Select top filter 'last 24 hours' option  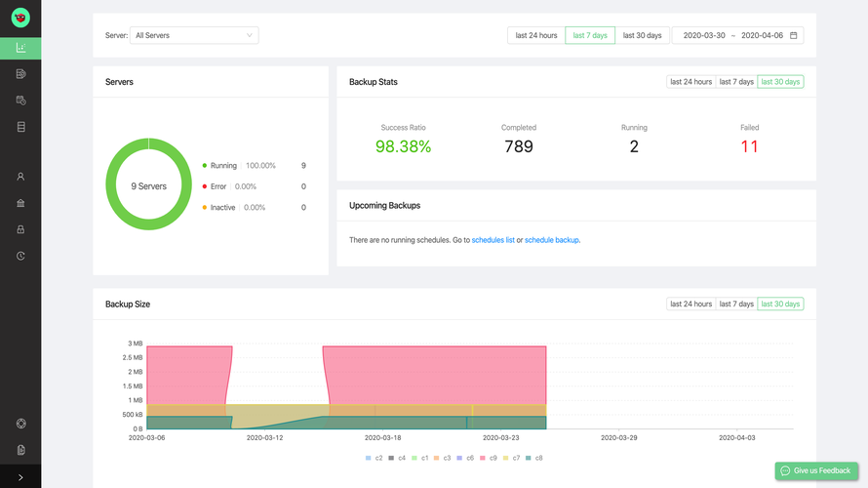coord(536,35)
